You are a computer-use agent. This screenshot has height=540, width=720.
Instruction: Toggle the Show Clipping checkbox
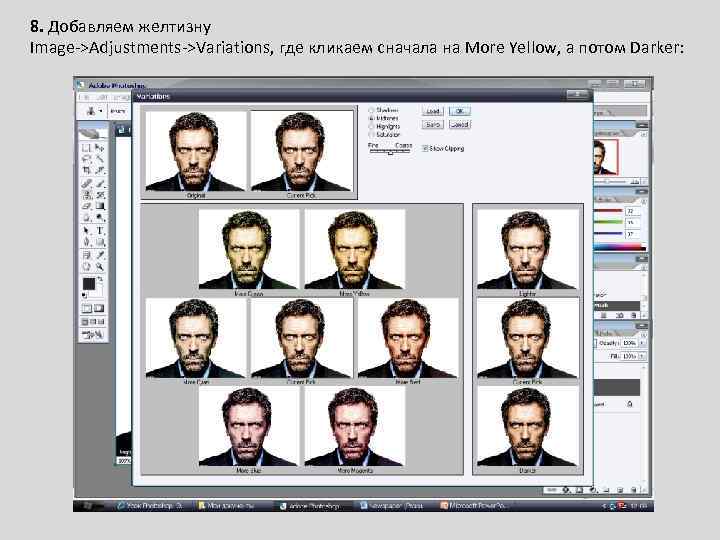click(x=425, y=148)
